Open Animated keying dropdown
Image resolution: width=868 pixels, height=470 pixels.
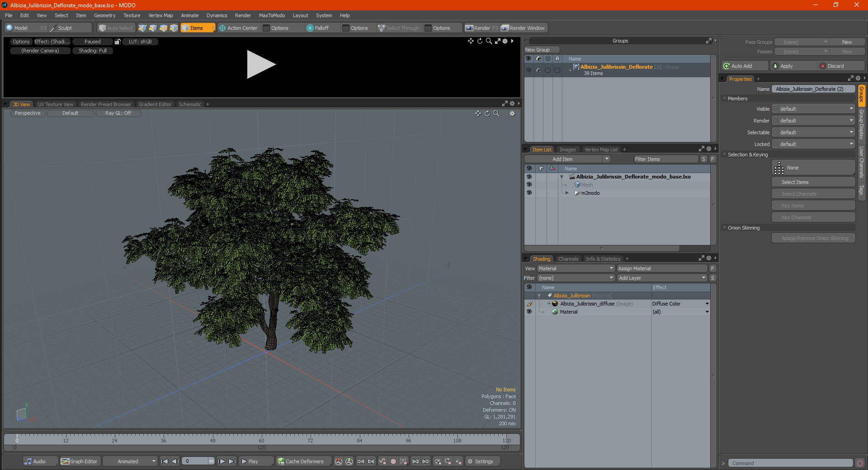pyautogui.click(x=130, y=461)
